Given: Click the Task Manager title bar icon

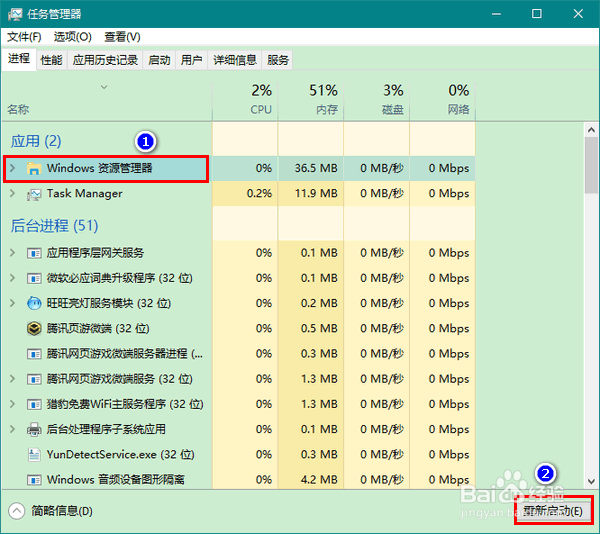Looking at the screenshot, I should tap(15, 14).
